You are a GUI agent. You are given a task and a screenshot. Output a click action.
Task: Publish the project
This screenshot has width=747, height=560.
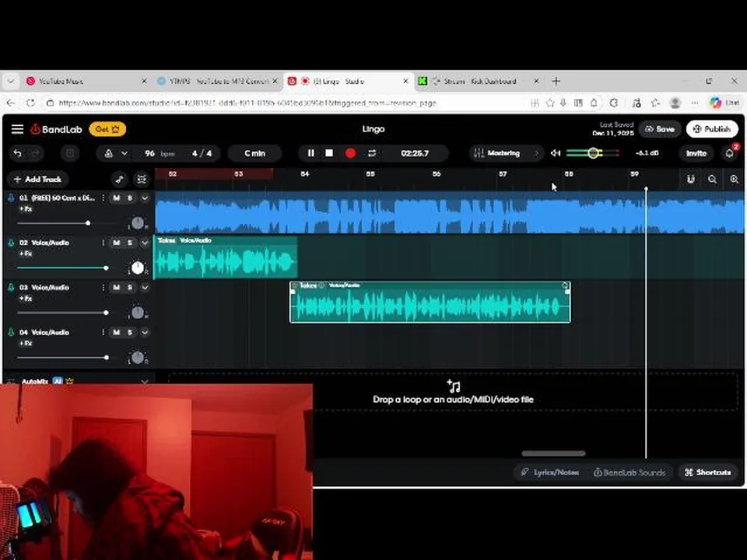click(x=712, y=129)
